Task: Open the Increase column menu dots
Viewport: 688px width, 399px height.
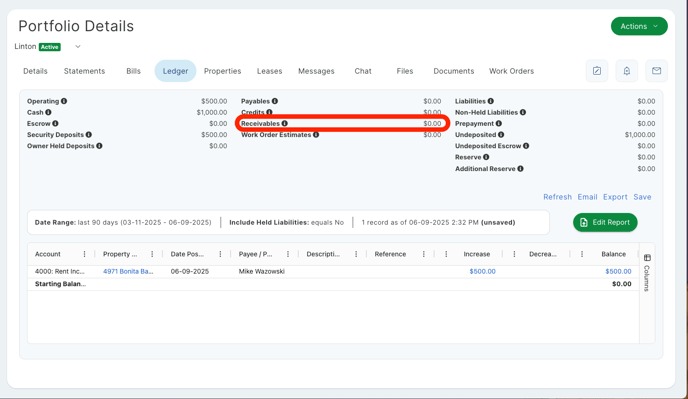Action: coord(446,254)
